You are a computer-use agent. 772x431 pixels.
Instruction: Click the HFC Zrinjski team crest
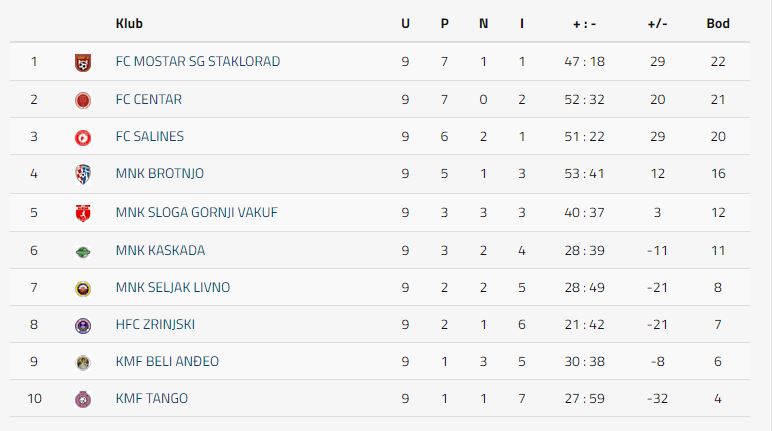tap(83, 325)
